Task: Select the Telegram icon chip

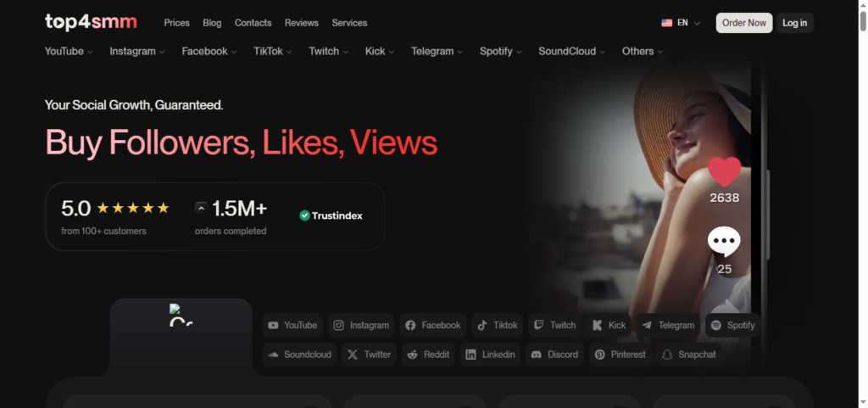Action: tap(668, 326)
